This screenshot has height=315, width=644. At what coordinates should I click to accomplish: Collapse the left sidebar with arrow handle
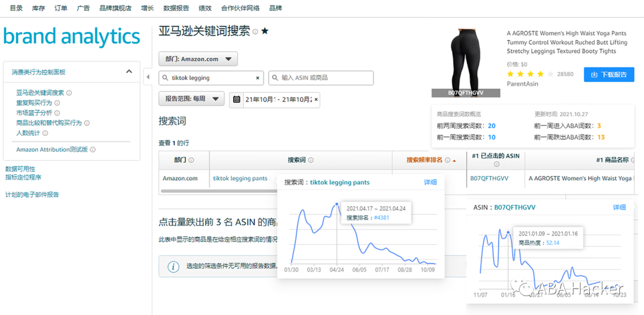(148, 77)
